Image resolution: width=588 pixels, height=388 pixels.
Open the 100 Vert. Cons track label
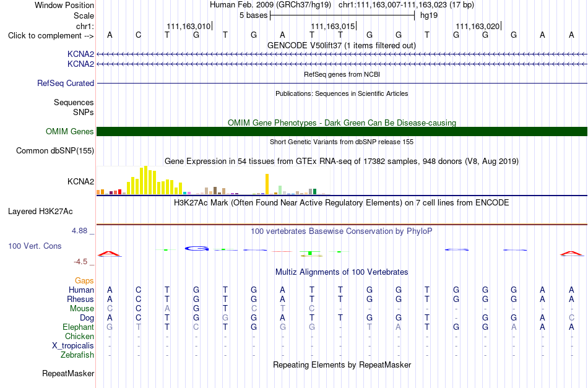point(35,246)
